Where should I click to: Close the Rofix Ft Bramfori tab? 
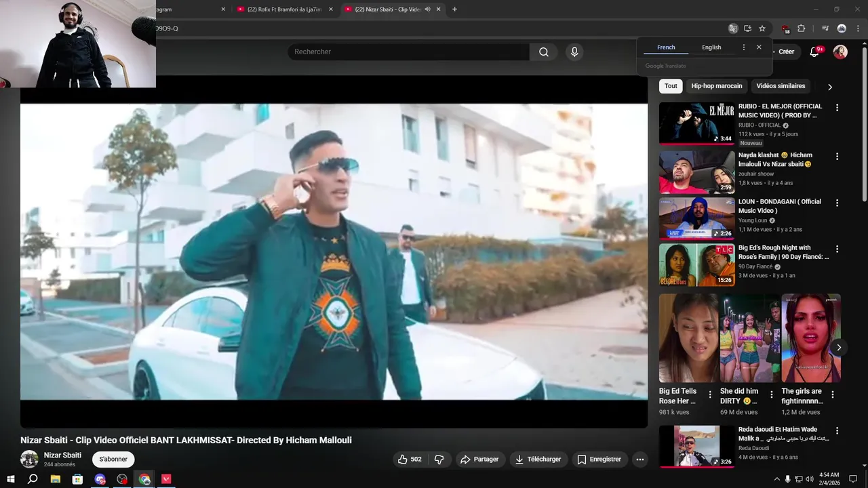click(x=331, y=9)
